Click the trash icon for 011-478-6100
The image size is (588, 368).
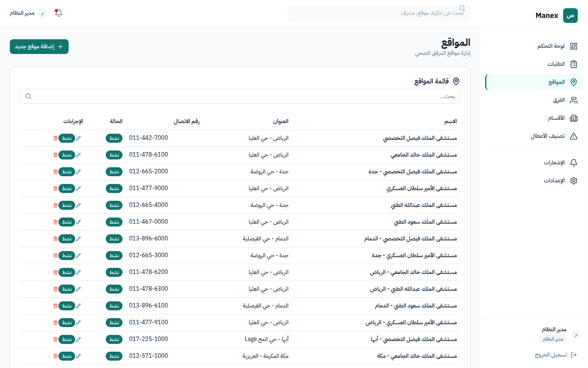click(x=56, y=155)
